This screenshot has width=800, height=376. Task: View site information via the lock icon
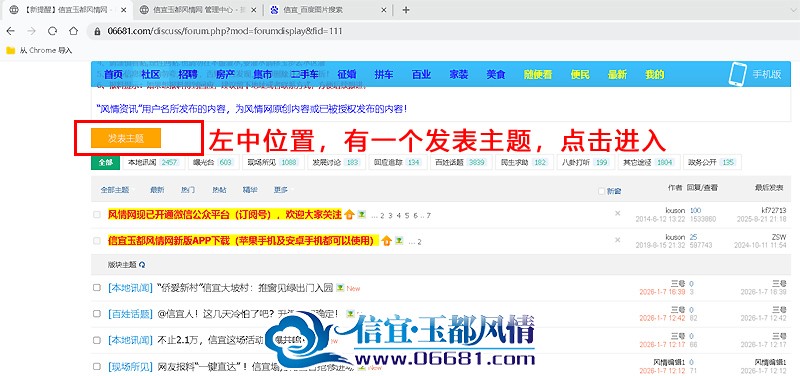tap(98, 31)
